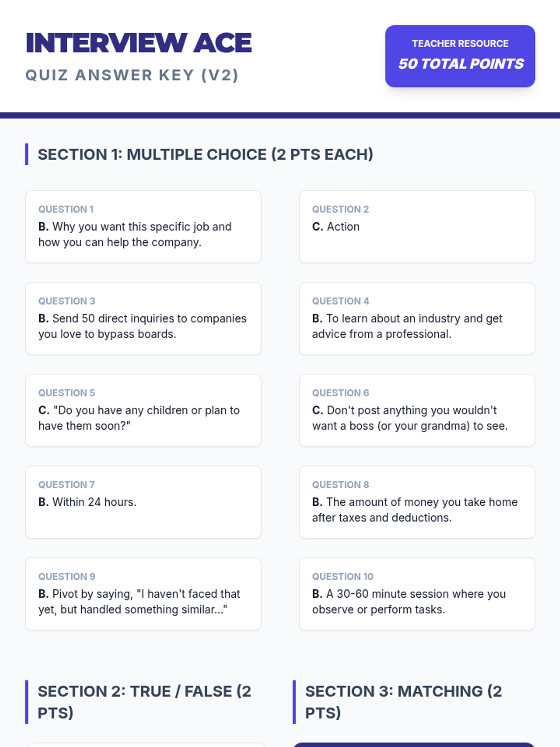Select the Interview Ace title heading
Image resolution: width=560 pixels, height=747 pixels.
[x=139, y=43]
